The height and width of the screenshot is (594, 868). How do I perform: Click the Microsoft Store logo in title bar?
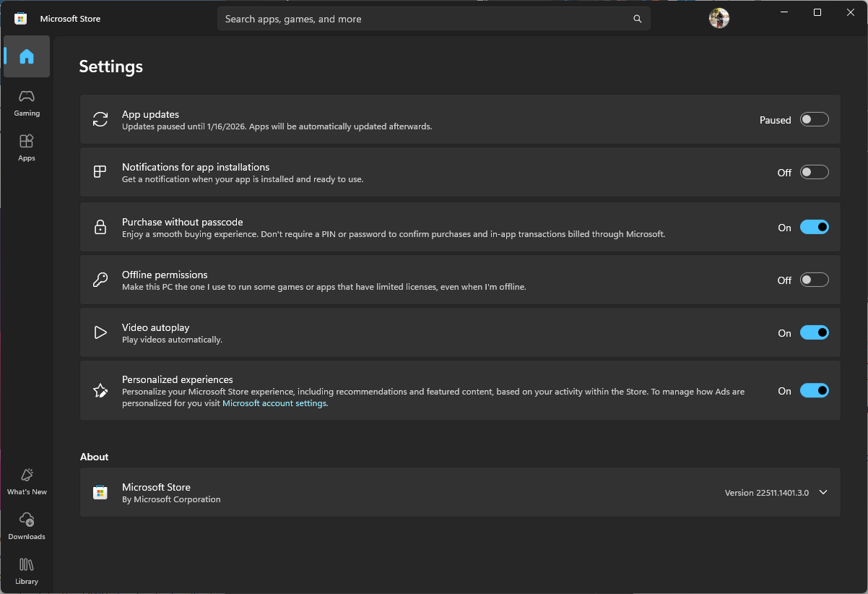coord(21,19)
